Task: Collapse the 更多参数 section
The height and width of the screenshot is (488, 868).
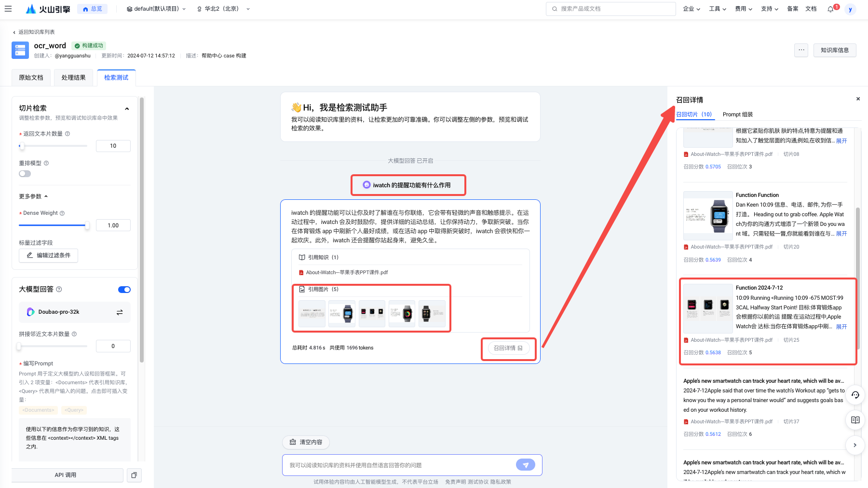Action: pyautogui.click(x=33, y=196)
